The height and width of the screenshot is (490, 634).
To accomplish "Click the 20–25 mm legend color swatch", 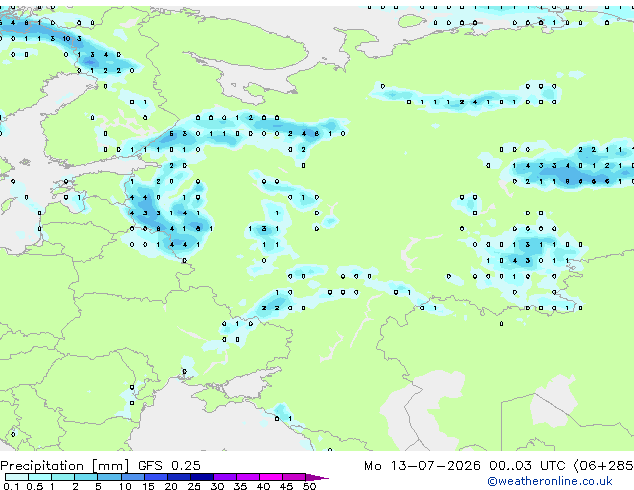I will (178, 477).
